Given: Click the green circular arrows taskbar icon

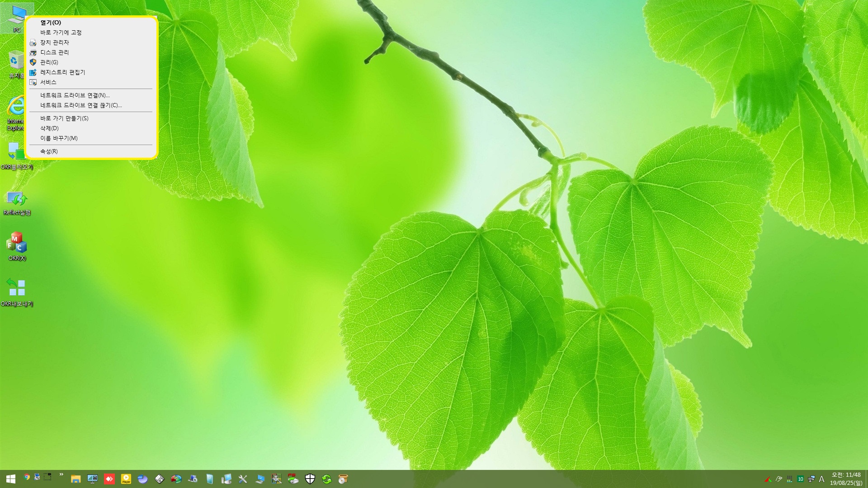Looking at the screenshot, I should pyautogui.click(x=326, y=479).
